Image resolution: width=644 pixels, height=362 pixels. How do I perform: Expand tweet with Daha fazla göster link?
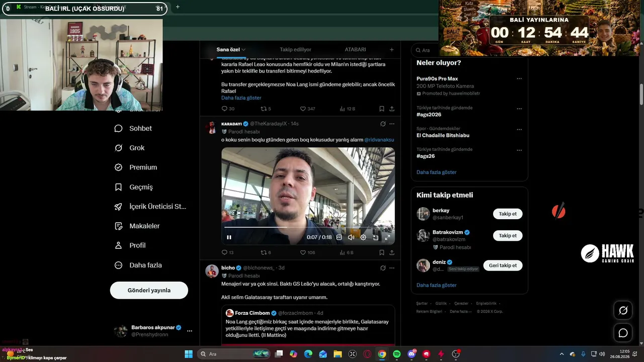pos(242,98)
